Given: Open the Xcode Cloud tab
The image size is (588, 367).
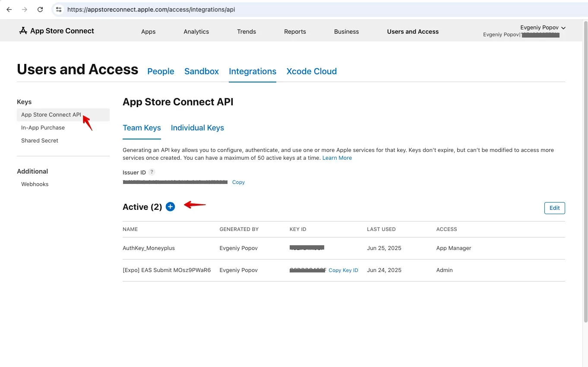Looking at the screenshot, I should click(311, 71).
